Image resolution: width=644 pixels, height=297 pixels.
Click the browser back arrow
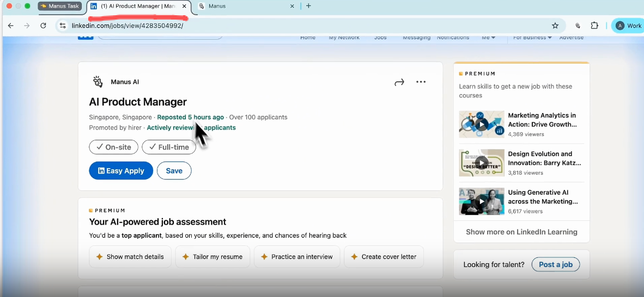pyautogui.click(x=11, y=26)
